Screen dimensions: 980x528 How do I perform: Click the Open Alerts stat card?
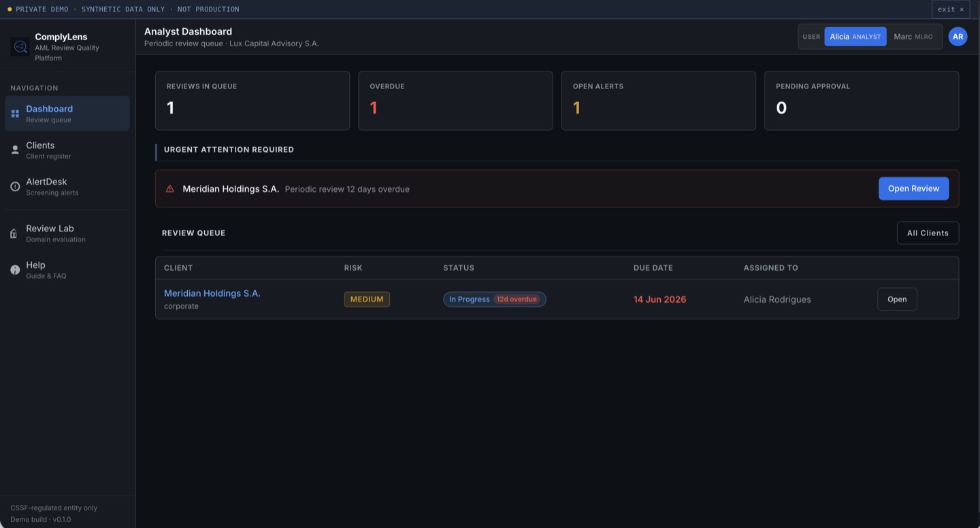tap(658, 101)
